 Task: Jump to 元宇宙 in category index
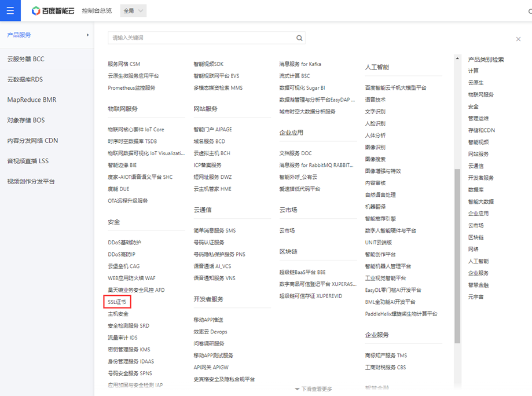(476, 297)
